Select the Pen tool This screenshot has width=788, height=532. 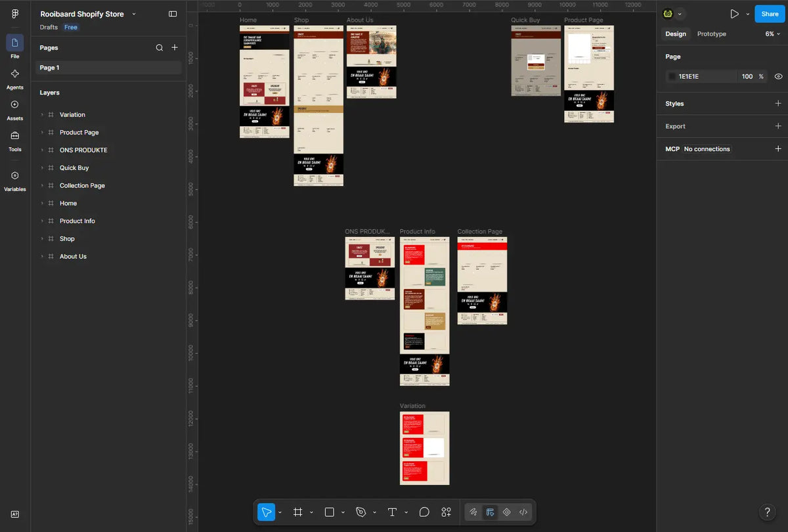pos(361,512)
